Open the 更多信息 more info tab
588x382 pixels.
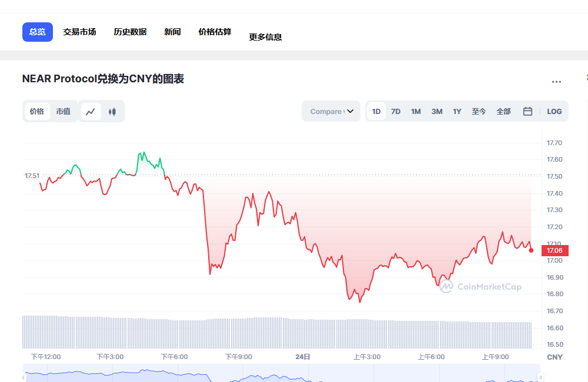point(265,37)
